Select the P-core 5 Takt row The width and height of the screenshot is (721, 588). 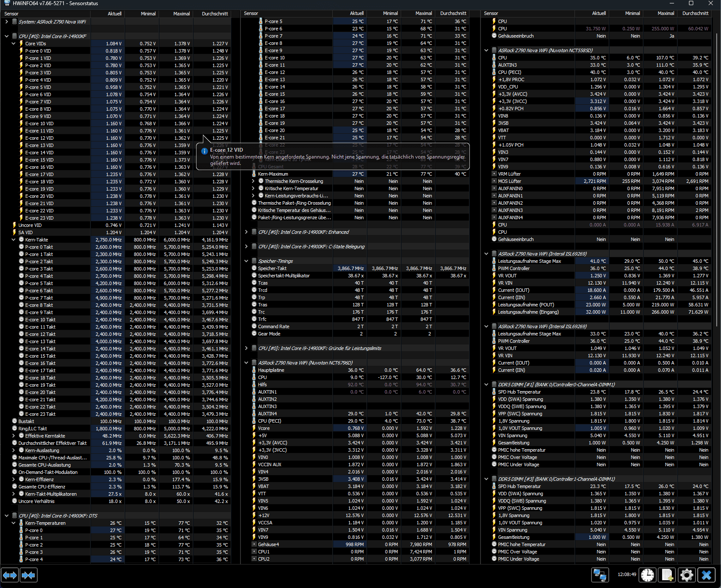coord(115,283)
